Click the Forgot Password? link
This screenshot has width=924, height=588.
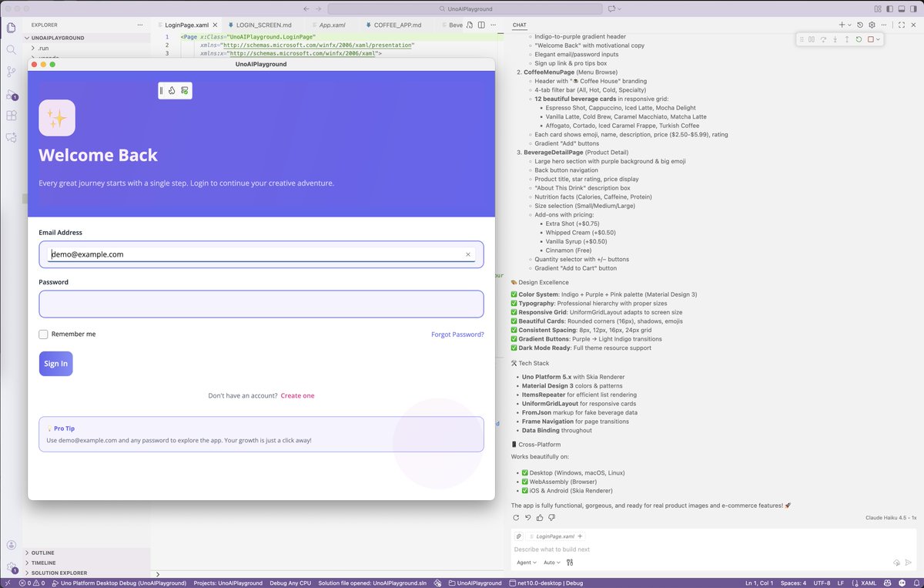[457, 334]
